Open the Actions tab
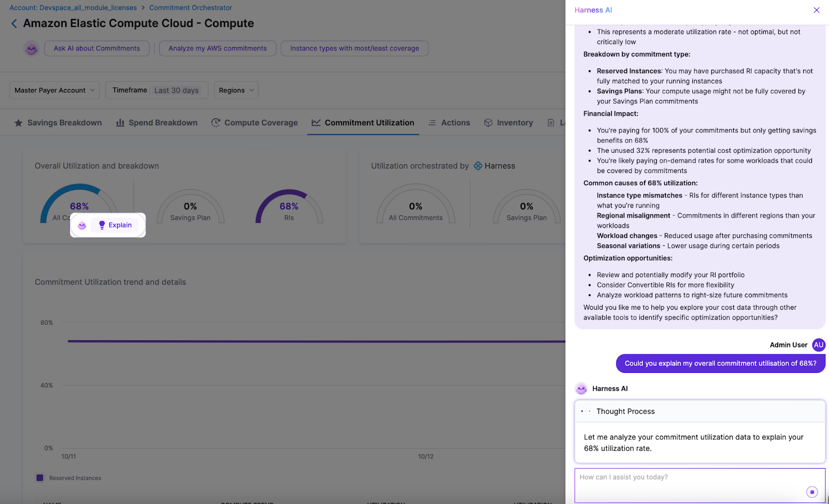Screen dimensions: 829x504 point(449,123)
